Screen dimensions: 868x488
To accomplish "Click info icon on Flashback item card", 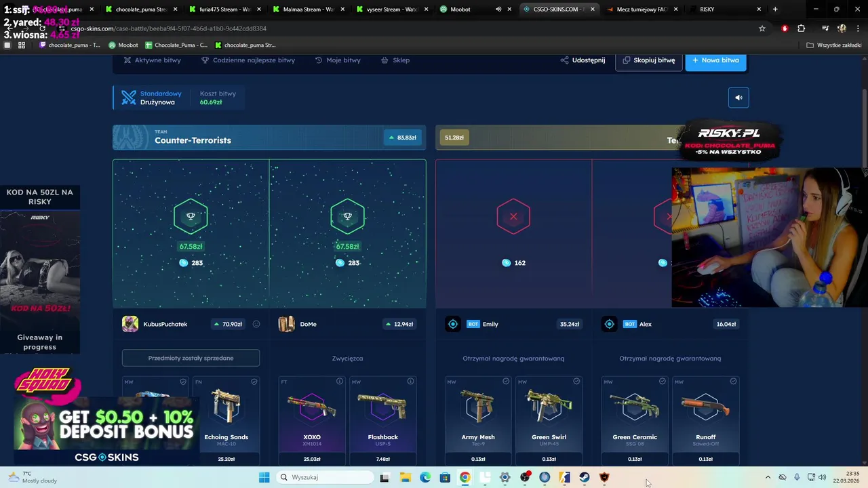I will (x=410, y=382).
